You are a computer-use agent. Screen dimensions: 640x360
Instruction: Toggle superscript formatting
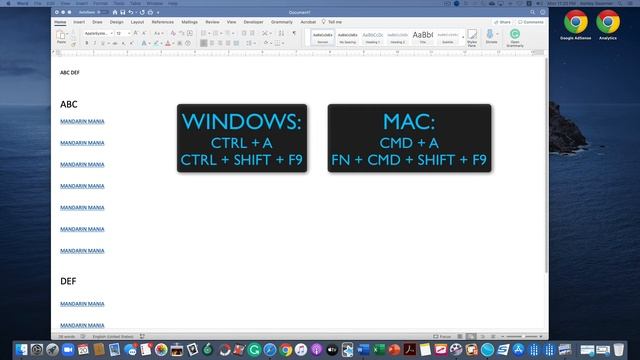click(131, 43)
